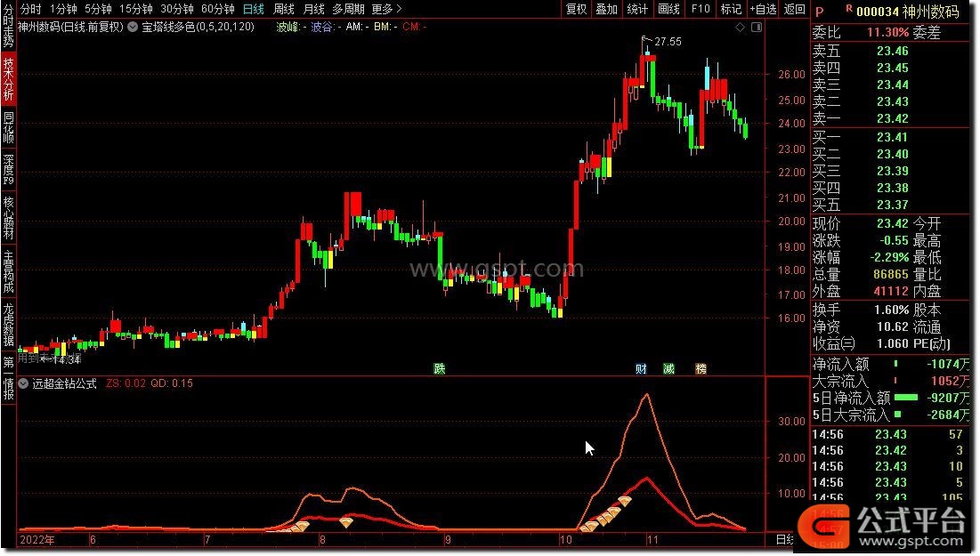Click the 买五 price 23.37
The height and width of the screenshot is (556, 980).
point(893,205)
